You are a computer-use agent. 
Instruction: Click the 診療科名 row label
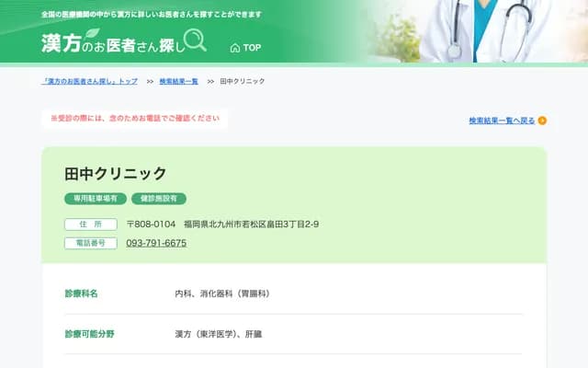coord(82,293)
